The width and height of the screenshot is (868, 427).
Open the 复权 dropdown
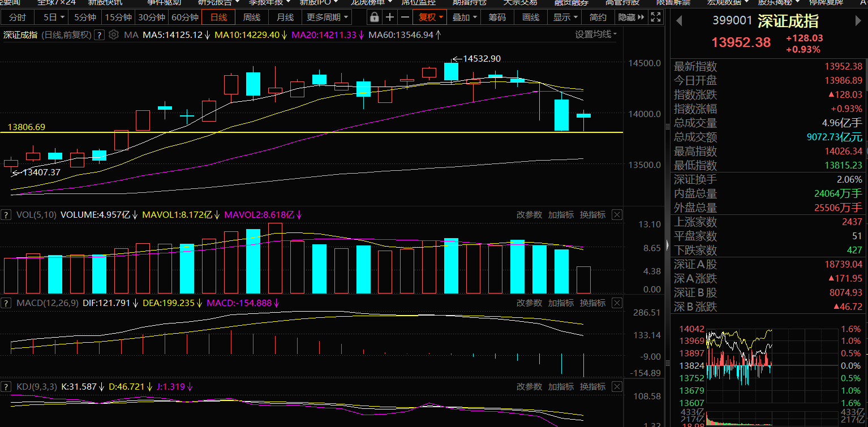pyautogui.click(x=430, y=17)
